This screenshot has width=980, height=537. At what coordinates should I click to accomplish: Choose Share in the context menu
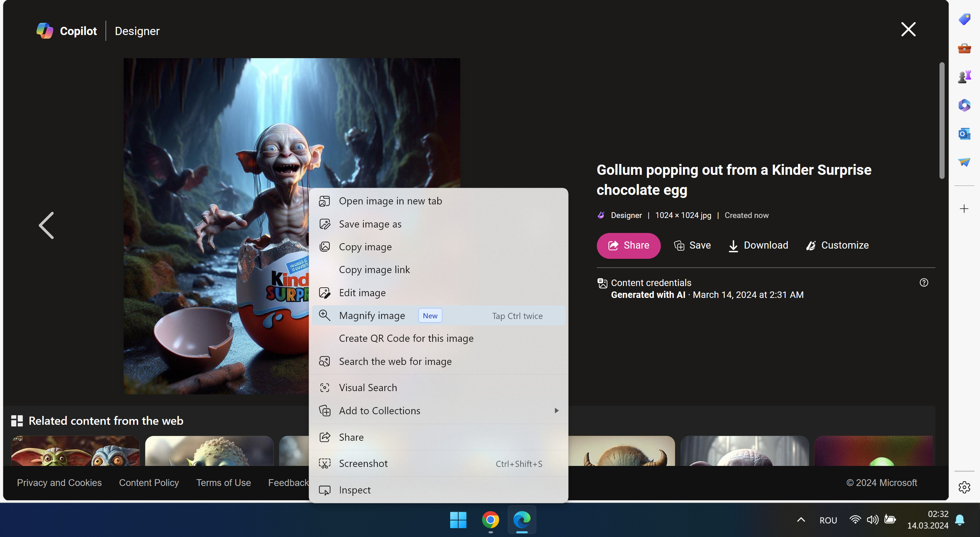[438, 437]
